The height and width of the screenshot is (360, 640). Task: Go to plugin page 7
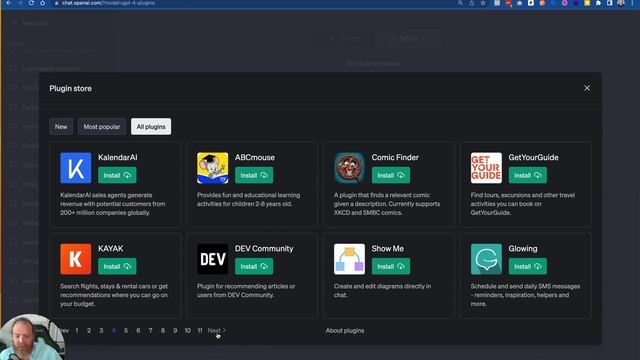[150, 330]
